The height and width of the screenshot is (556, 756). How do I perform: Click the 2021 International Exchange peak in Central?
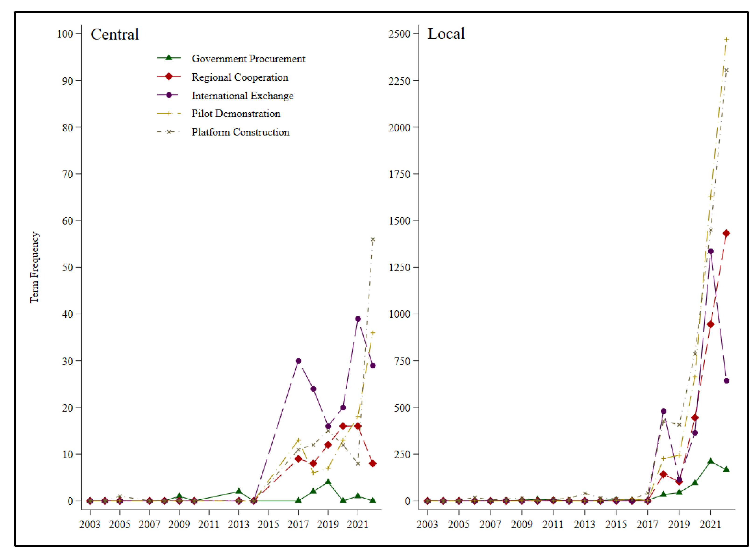tap(358, 319)
